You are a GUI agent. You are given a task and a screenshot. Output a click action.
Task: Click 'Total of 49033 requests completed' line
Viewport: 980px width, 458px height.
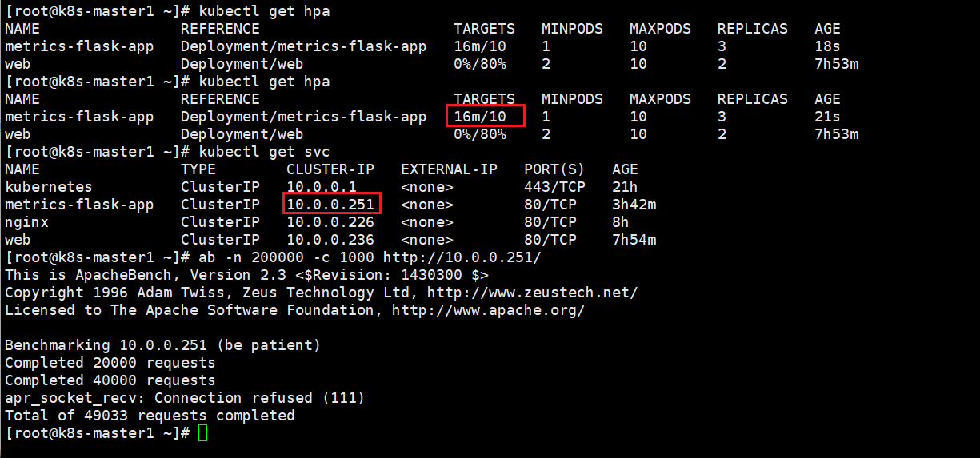tap(150, 416)
